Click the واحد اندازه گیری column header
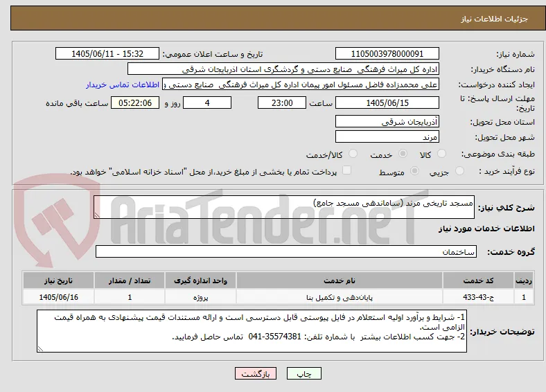546x392 pixels. click(200, 280)
